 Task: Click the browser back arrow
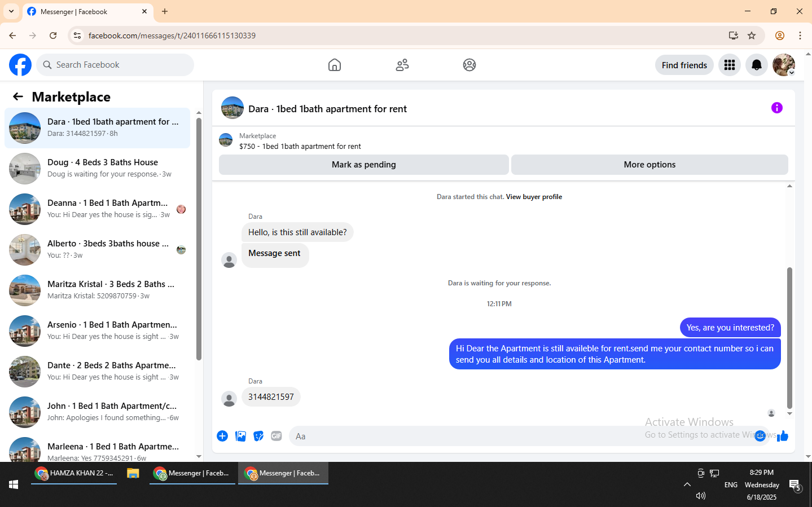(x=12, y=36)
